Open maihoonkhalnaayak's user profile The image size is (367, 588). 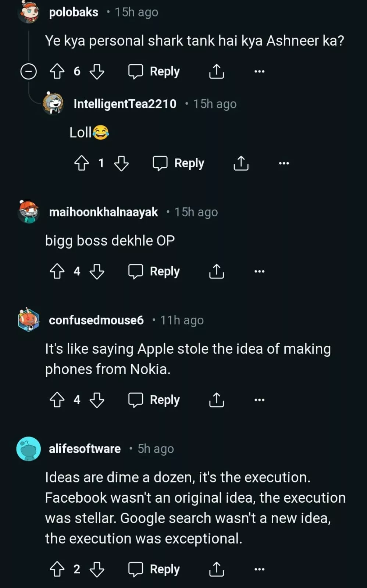point(103,212)
